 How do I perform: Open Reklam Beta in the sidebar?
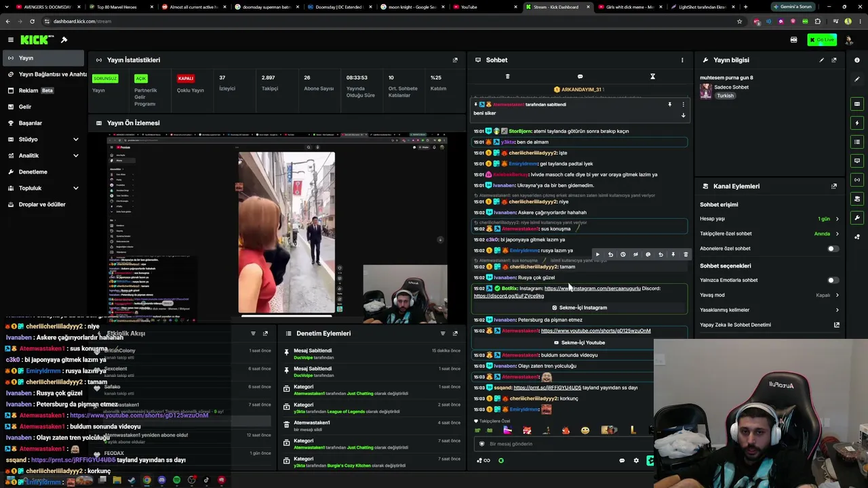(x=42, y=91)
